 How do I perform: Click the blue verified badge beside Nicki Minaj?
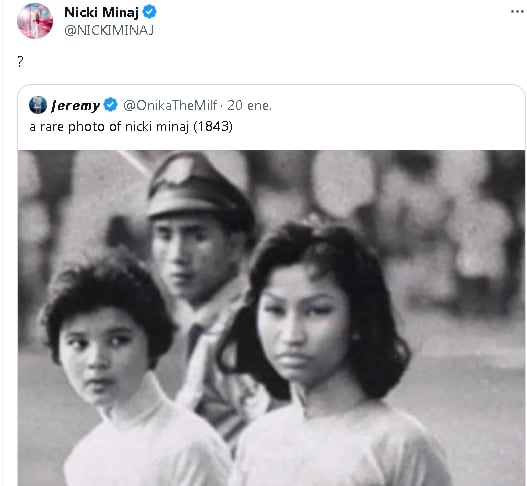coord(150,12)
